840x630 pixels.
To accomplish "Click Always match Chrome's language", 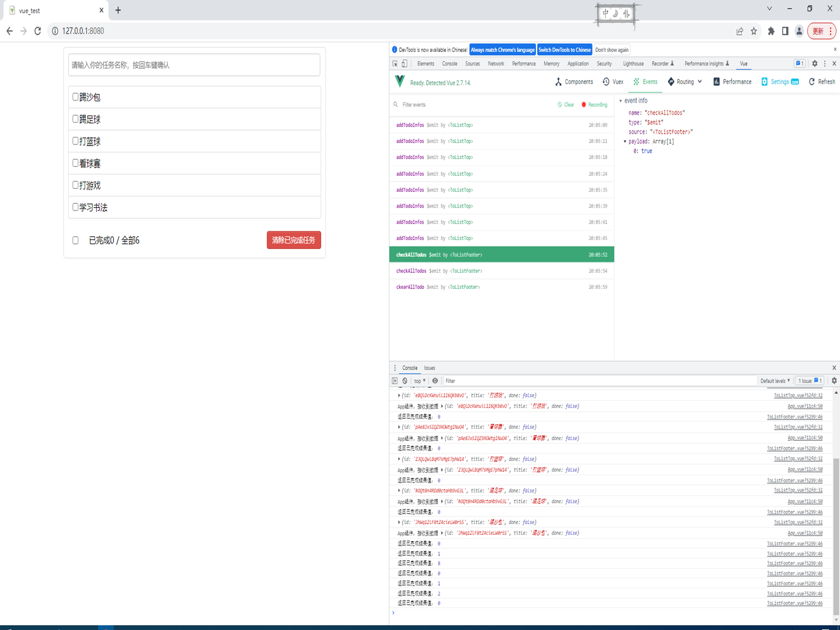I will [x=502, y=50].
